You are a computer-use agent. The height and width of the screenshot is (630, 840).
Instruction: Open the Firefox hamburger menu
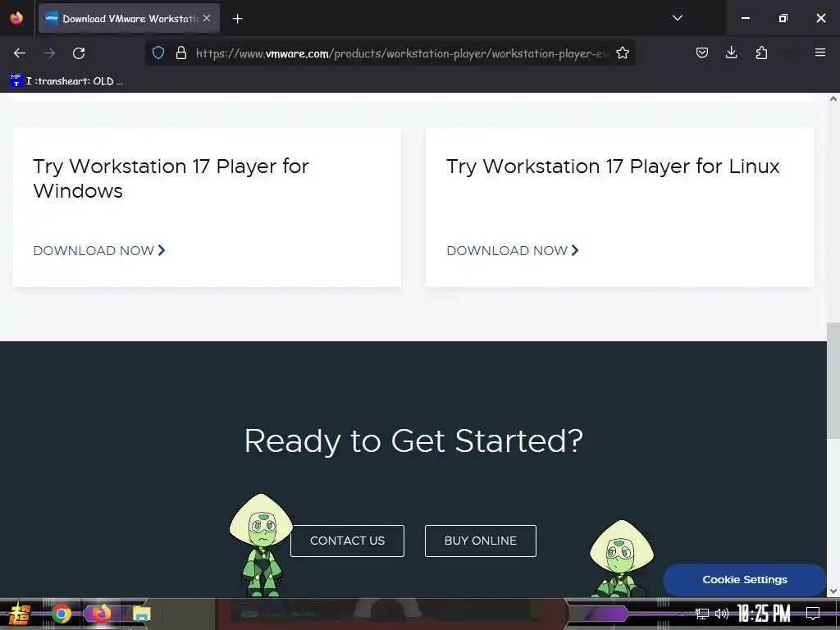pyautogui.click(x=819, y=52)
